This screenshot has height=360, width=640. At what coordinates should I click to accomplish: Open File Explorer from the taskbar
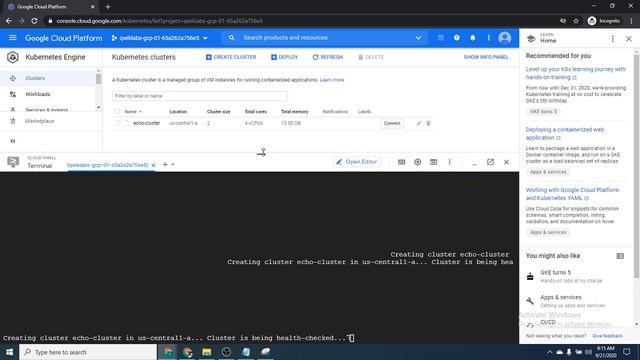(207, 352)
